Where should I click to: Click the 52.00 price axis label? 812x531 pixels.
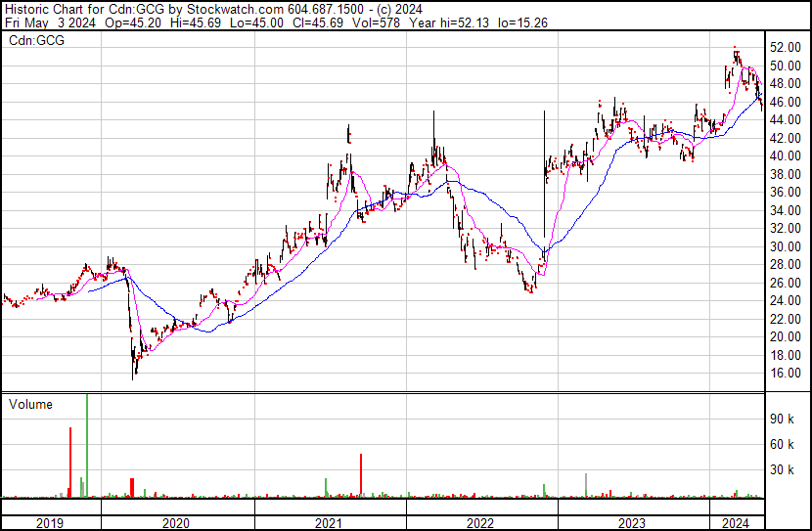pyautogui.click(x=785, y=48)
